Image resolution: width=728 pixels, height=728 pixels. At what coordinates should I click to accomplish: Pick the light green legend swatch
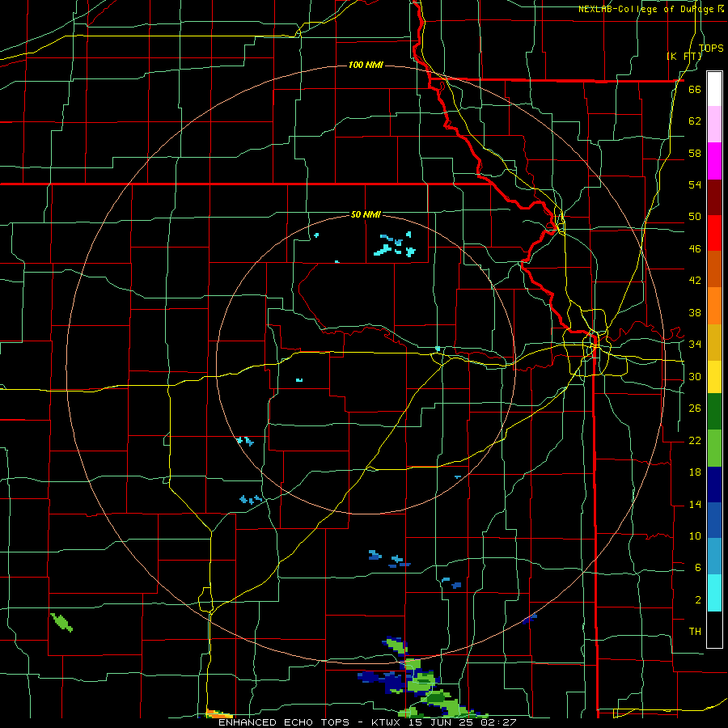click(714, 448)
